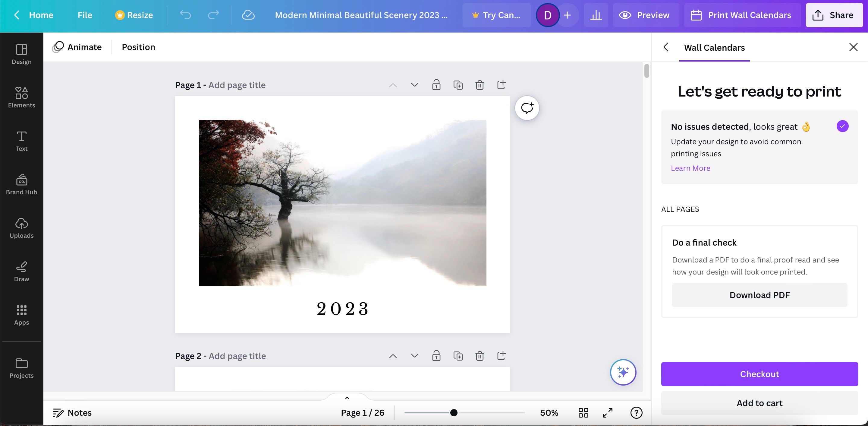Lock Page 1 with the padlock icon
Screen dimensions: 868x426
pyautogui.click(x=436, y=85)
